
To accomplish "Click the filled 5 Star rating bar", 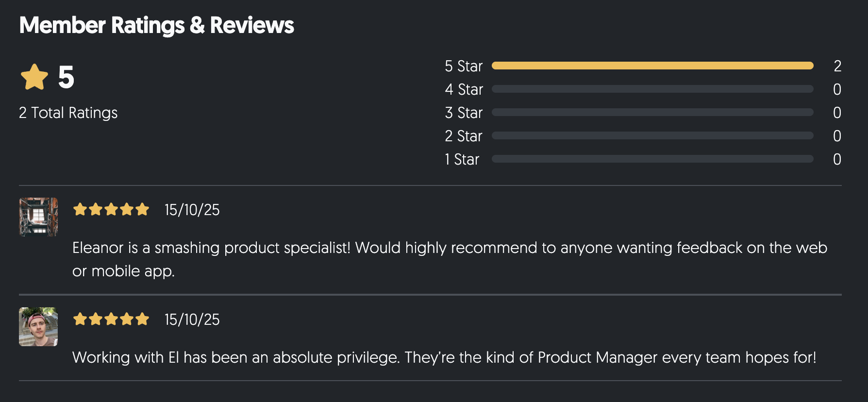I will [652, 66].
